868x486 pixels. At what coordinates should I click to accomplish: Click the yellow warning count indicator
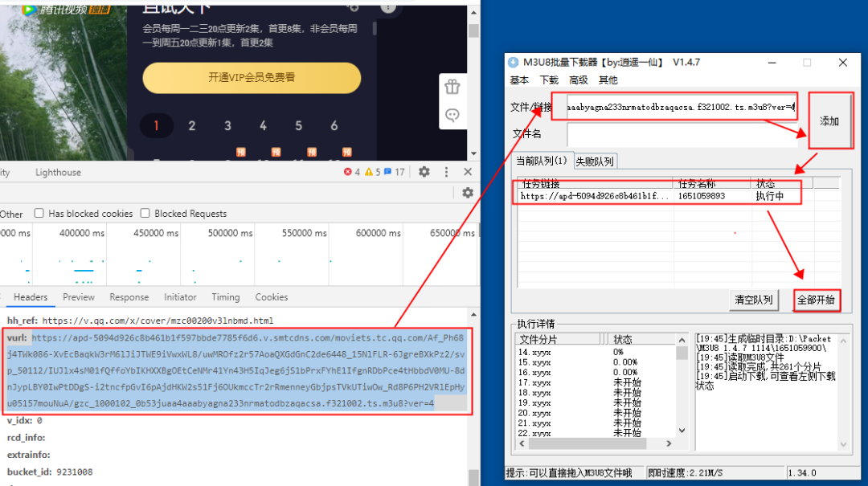(x=373, y=172)
